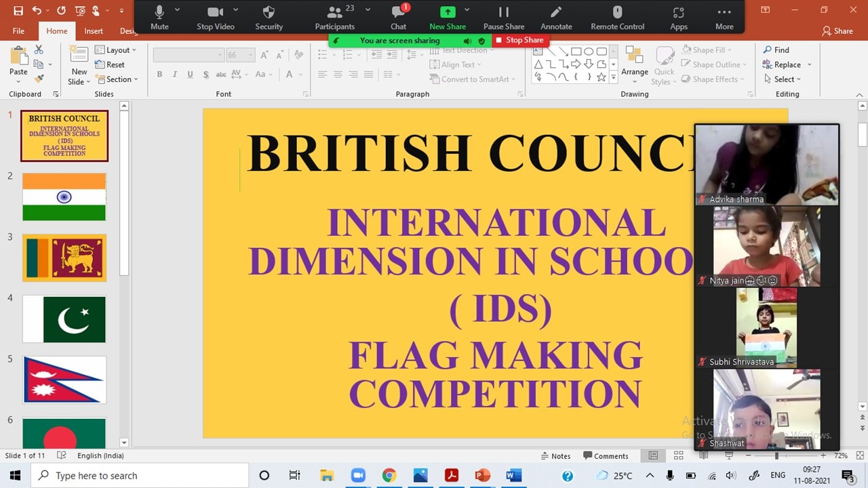This screenshot has width=868, height=488.
Task: Click the slide panel scrollbar
Action: [124, 193]
